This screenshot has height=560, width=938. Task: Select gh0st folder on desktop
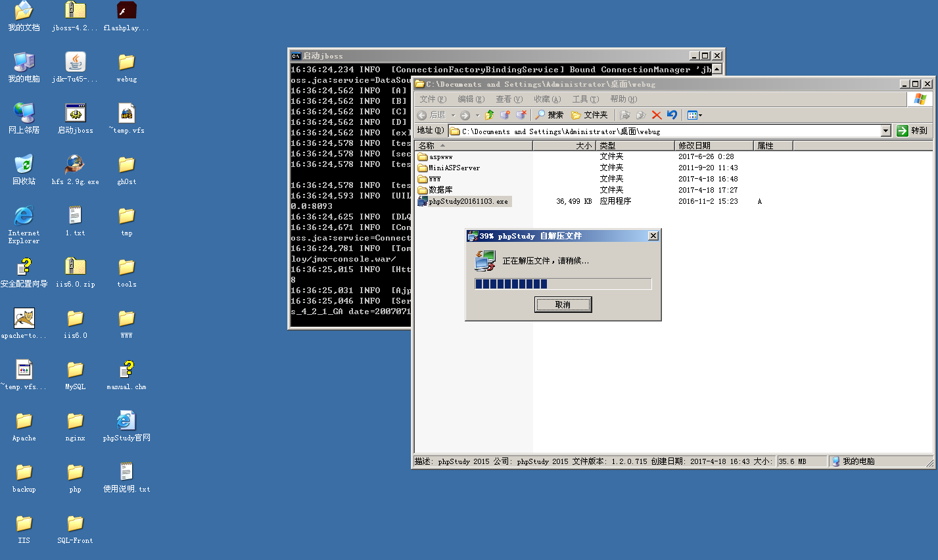(126, 170)
